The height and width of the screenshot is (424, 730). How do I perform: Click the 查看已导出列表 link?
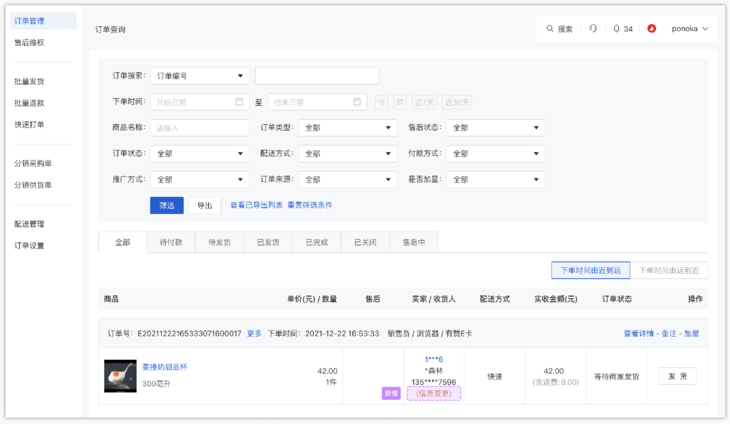click(x=256, y=205)
